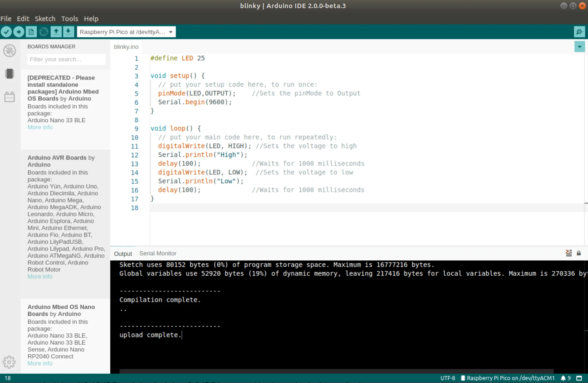Image resolution: width=588 pixels, height=383 pixels.
Task: Open the Edit menu
Action: coord(23,19)
